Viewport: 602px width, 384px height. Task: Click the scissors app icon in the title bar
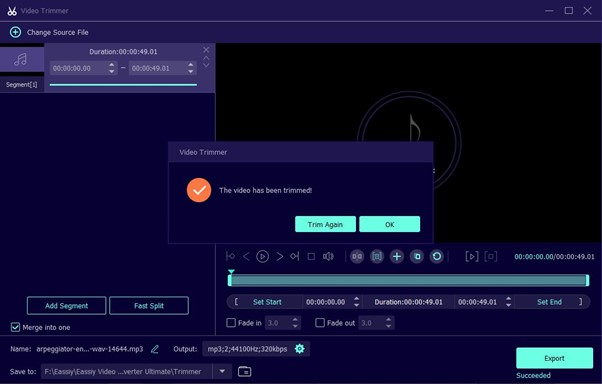click(12, 11)
